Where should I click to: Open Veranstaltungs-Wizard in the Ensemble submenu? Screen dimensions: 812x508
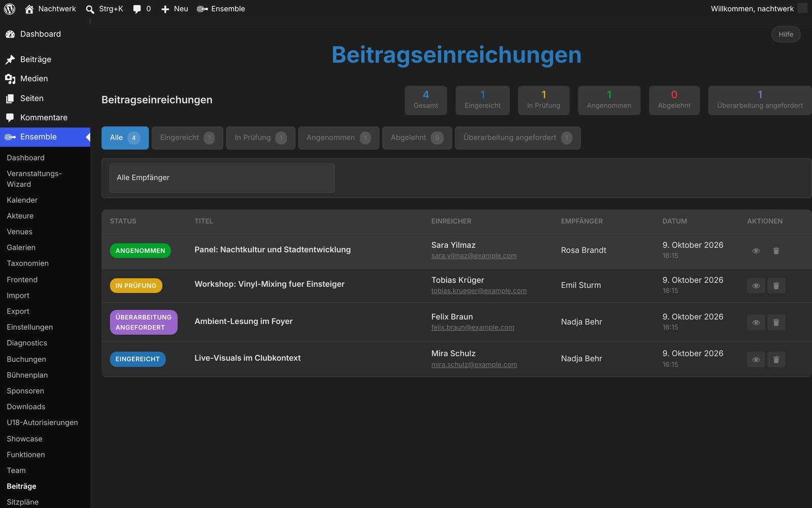tap(34, 179)
